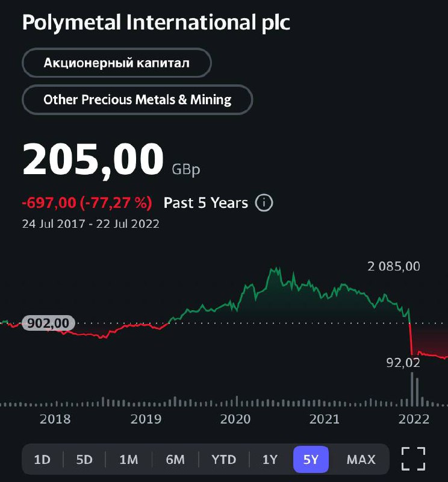Image resolution: width=448 pixels, height=482 pixels.
Task: Click the active 5Y range button
Action: pos(311,460)
